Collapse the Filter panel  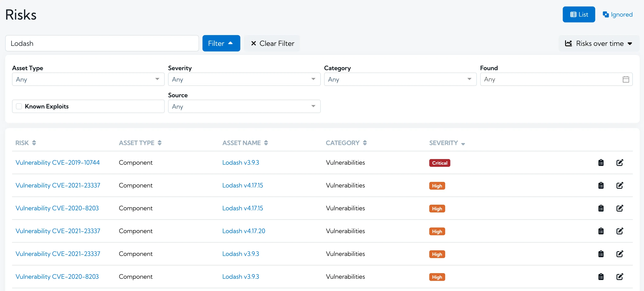tap(221, 43)
